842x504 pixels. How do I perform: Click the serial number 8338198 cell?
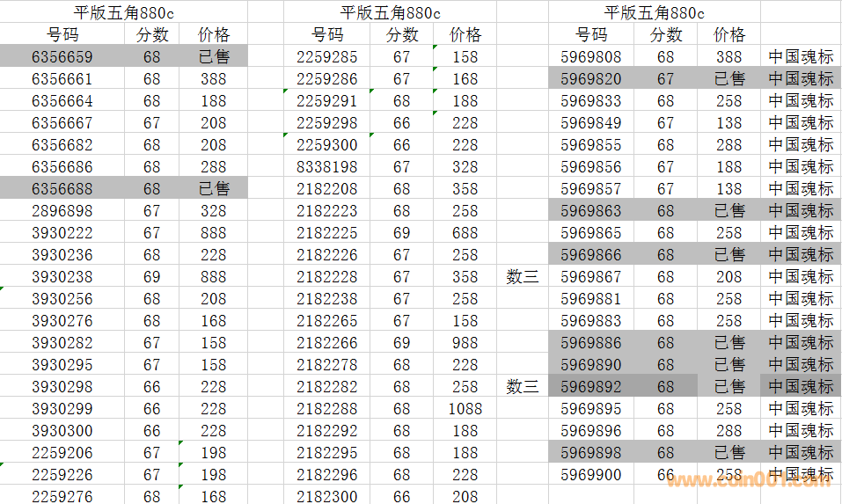pos(326,166)
